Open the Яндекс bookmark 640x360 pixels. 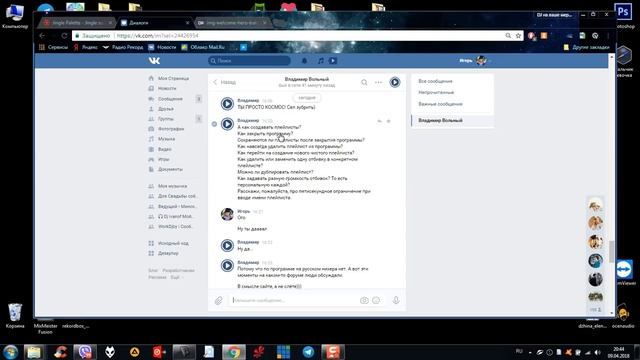tap(85, 47)
